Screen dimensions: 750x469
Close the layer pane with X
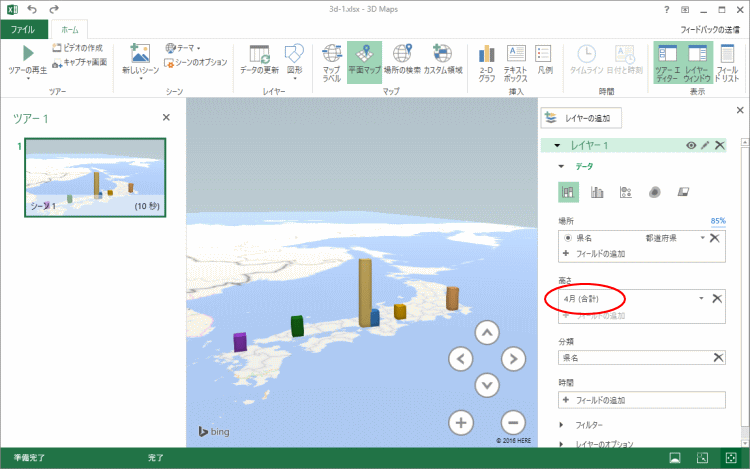point(740,110)
